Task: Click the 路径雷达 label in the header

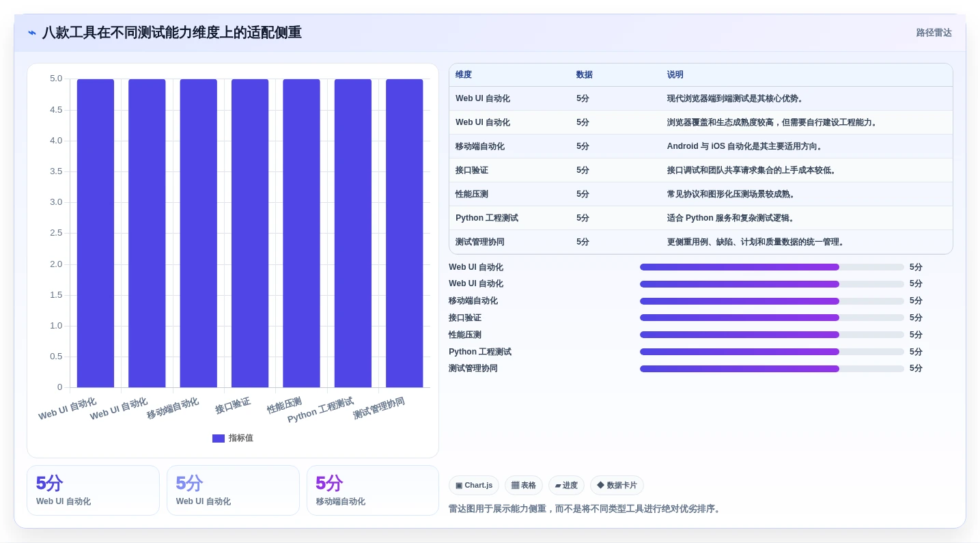Action: pyautogui.click(x=934, y=33)
